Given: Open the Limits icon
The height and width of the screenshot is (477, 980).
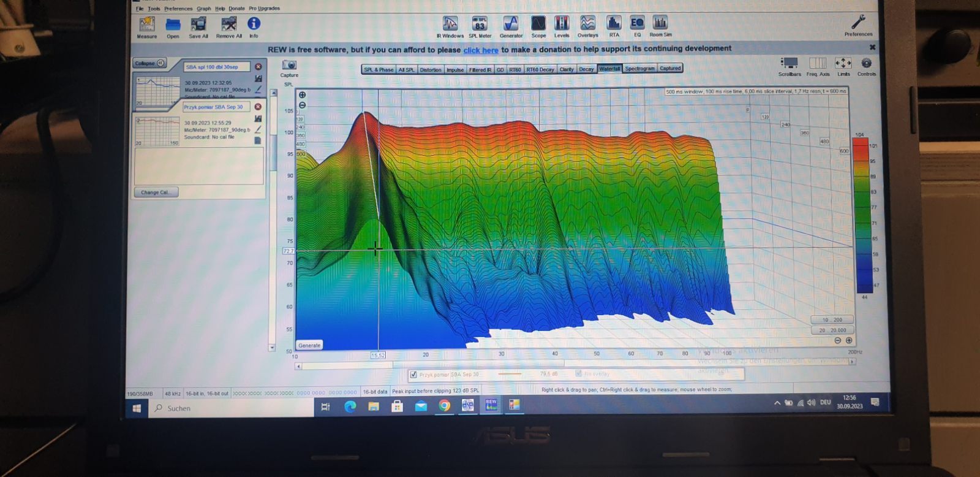Looking at the screenshot, I should tap(843, 63).
